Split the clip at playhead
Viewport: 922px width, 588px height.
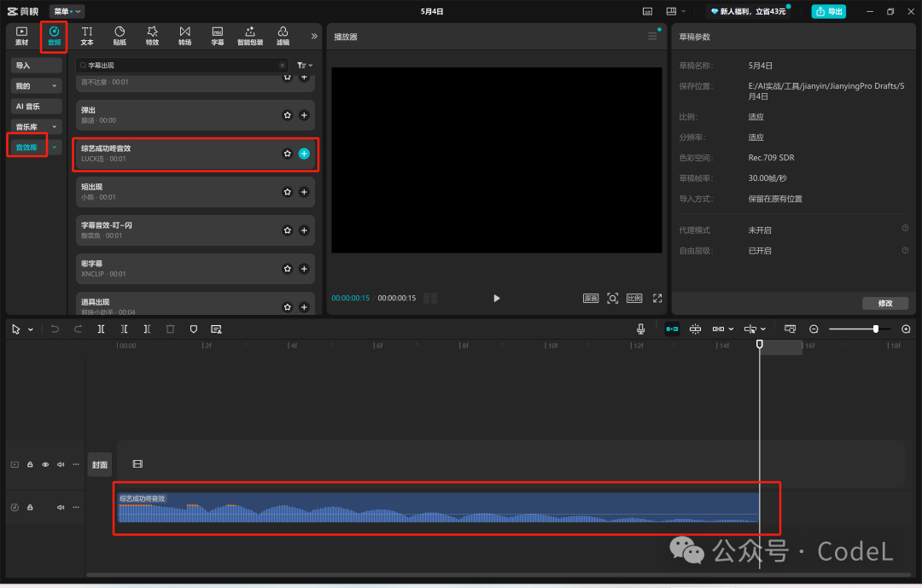tap(101, 329)
